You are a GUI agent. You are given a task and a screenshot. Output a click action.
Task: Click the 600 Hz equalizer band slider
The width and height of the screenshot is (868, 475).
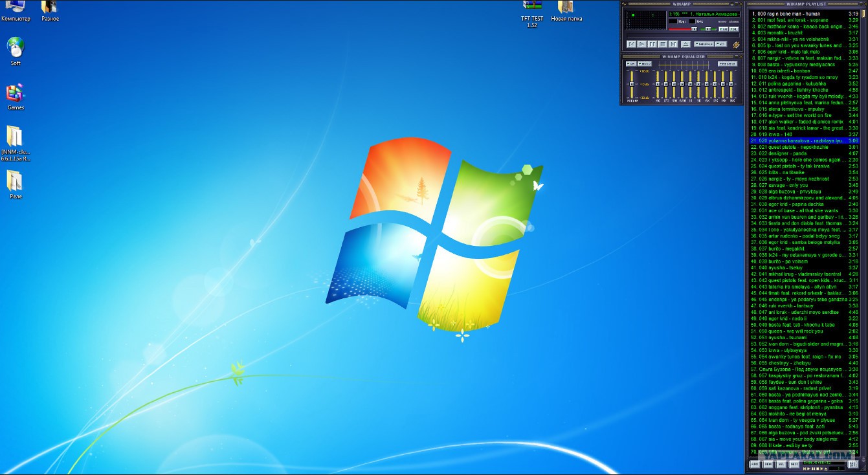682,85
